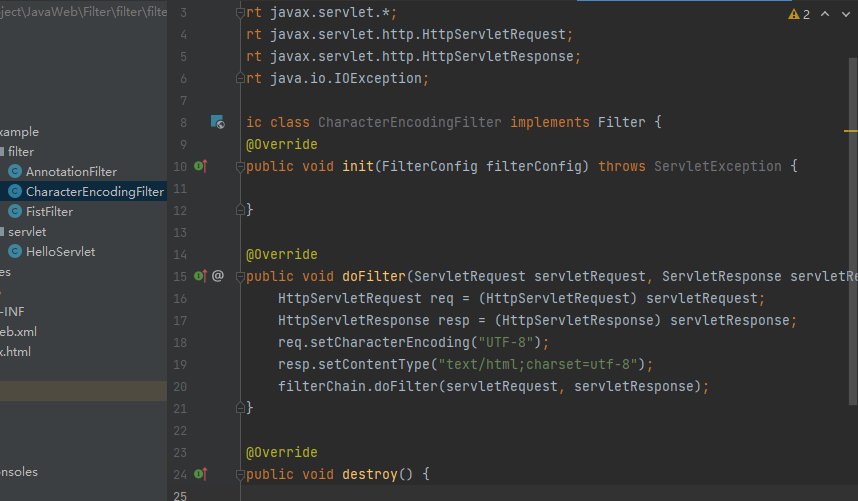Click the yellow warning stripe on the scrollbar
858x501 pixels.
[x=851, y=131]
